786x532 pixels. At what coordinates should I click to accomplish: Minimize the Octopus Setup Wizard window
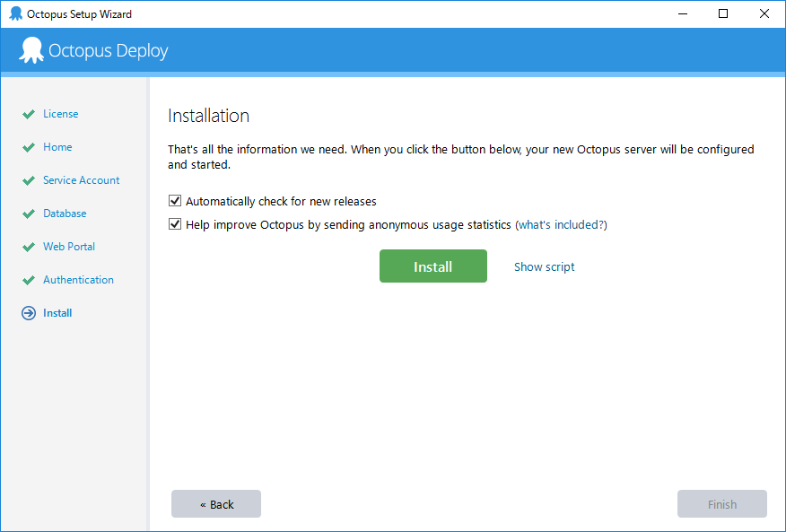[x=683, y=13]
